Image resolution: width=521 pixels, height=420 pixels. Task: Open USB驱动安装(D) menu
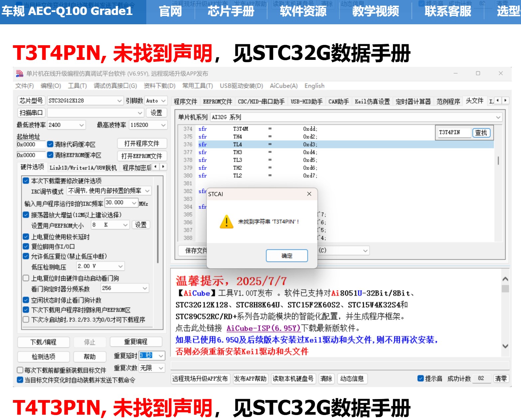[x=241, y=86]
